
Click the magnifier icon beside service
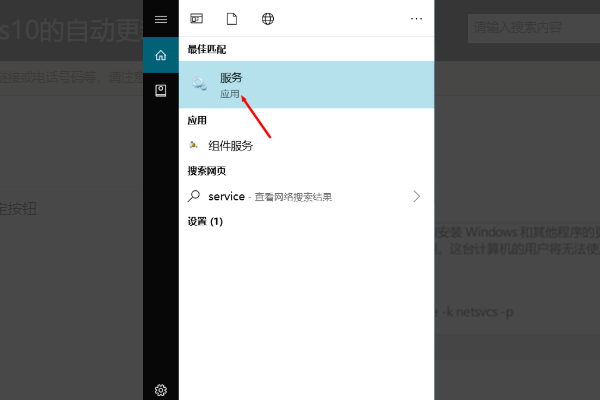click(194, 196)
